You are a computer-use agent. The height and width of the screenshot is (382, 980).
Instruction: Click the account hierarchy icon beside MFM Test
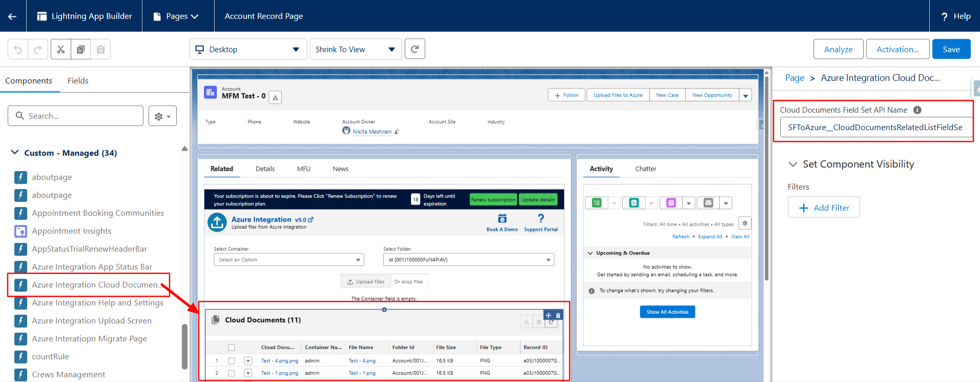(x=275, y=97)
